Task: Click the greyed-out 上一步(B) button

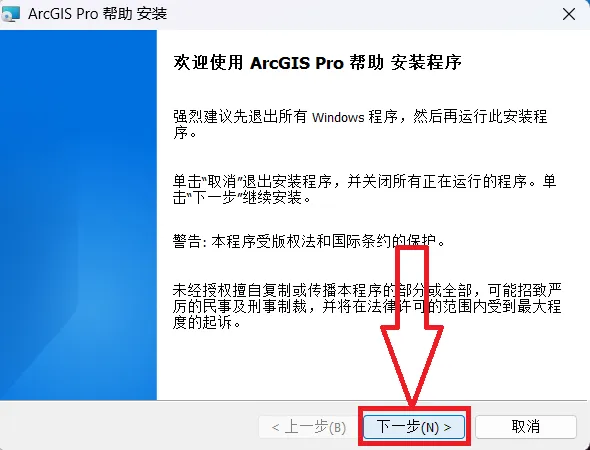Action: coord(308,427)
